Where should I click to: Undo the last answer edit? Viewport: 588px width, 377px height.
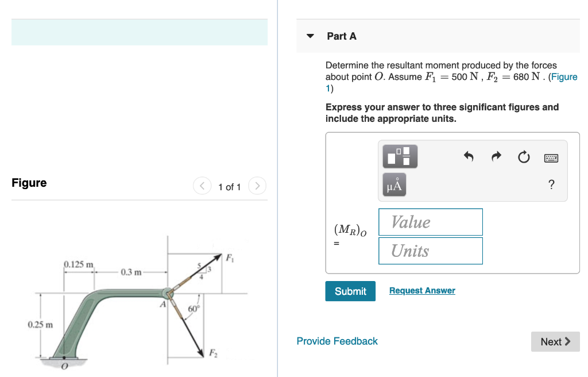pos(468,156)
